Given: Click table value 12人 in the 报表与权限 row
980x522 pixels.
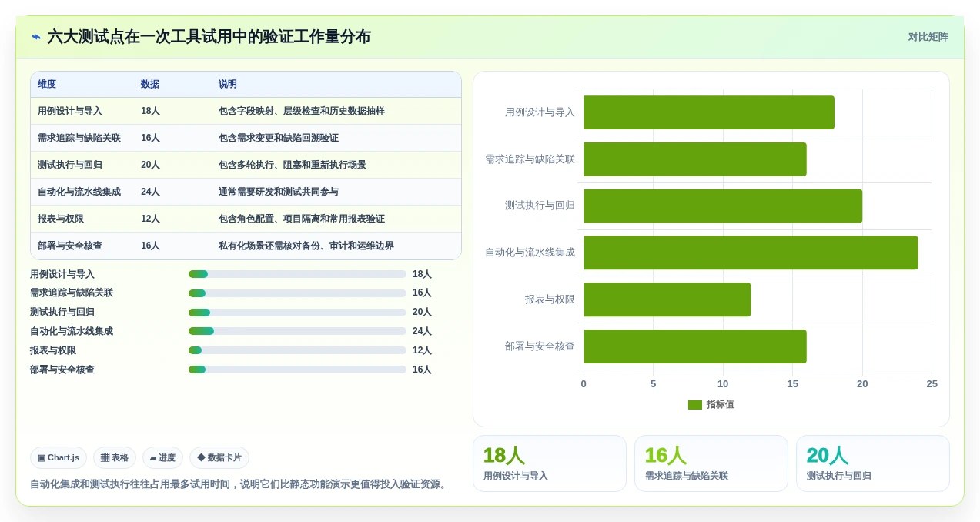Looking at the screenshot, I should (150, 219).
